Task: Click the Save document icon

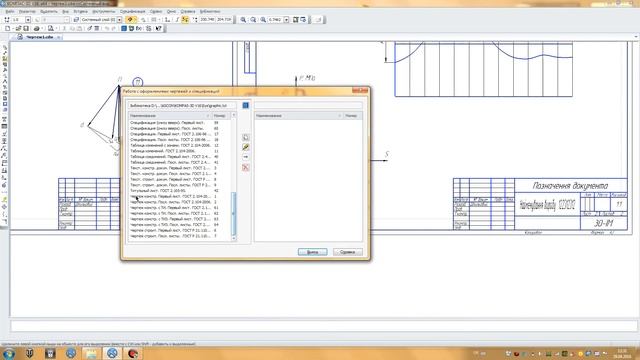Action: tap(26, 28)
